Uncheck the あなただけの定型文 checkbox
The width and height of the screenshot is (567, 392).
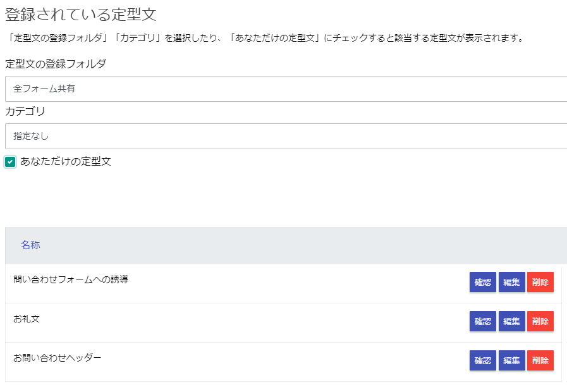[10, 162]
